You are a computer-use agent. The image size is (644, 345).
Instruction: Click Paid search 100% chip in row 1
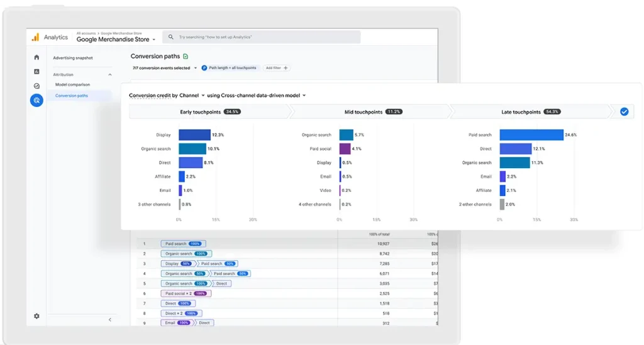click(183, 244)
